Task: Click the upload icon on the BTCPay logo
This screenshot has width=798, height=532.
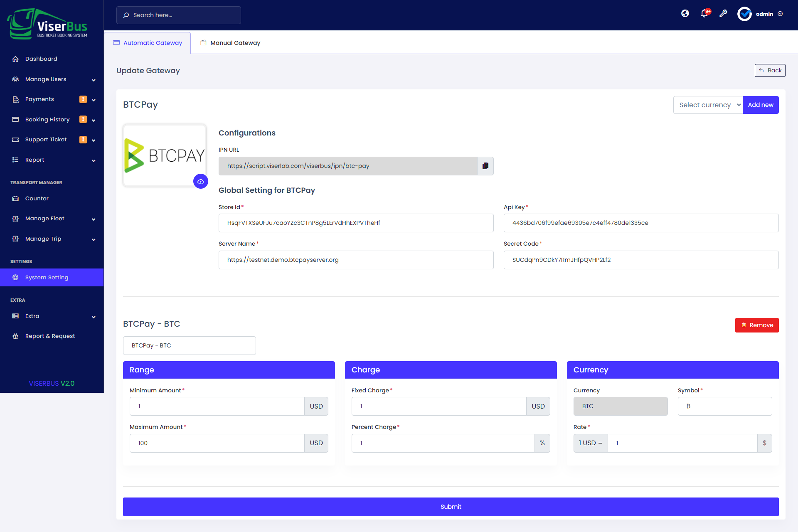Action: pyautogui.click(x=201, y=182)
